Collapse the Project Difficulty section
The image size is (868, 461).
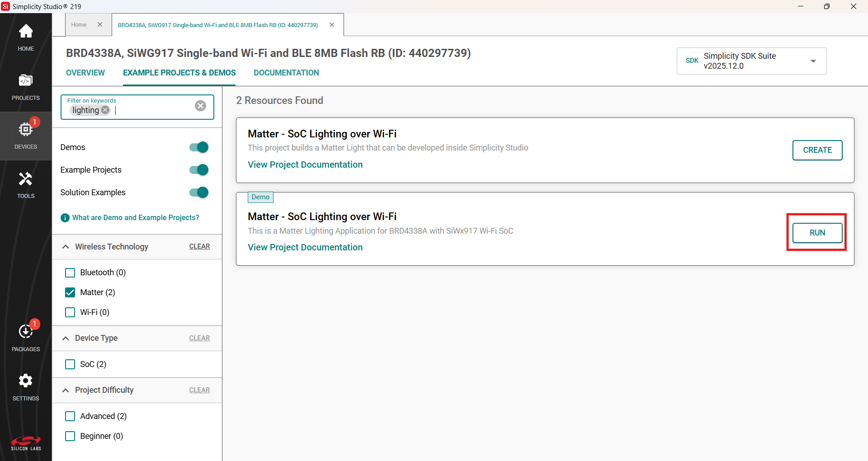coord(66,390)
